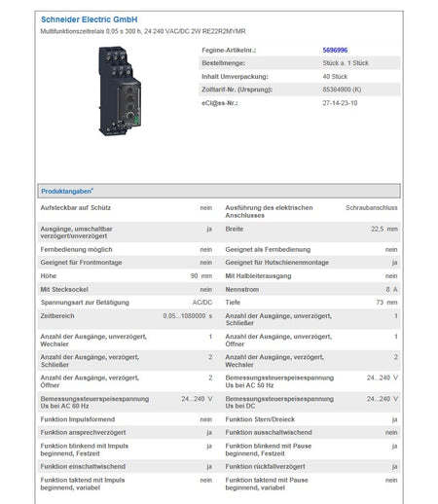Select the value 'Stück a 1 Stück'
438x504 pixels.
[346, 63]
